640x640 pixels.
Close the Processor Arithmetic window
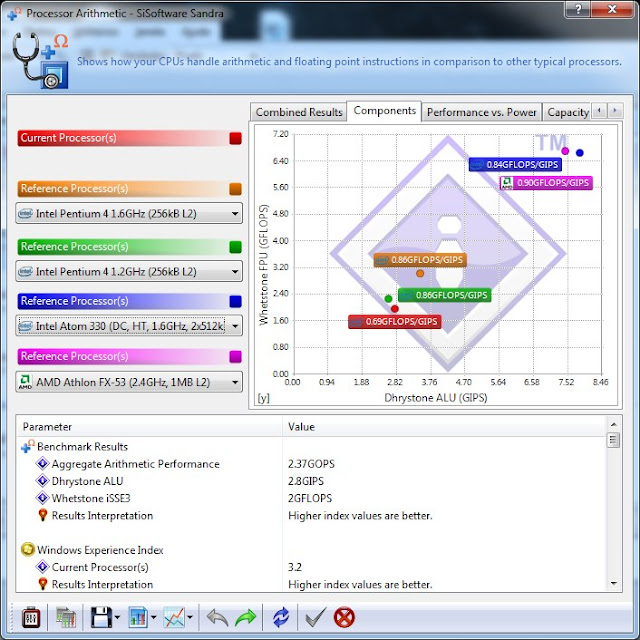pos(611,9)
